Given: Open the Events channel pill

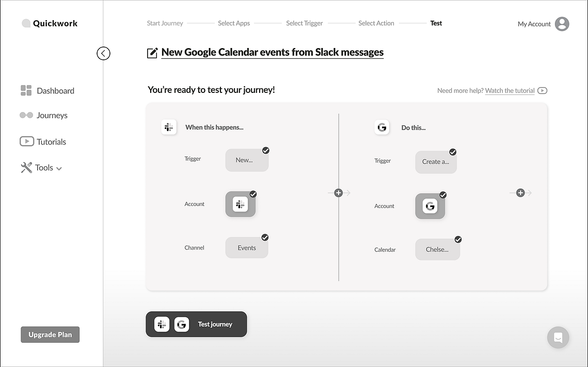Looking at the screenshot, I should tap(247, 247).
